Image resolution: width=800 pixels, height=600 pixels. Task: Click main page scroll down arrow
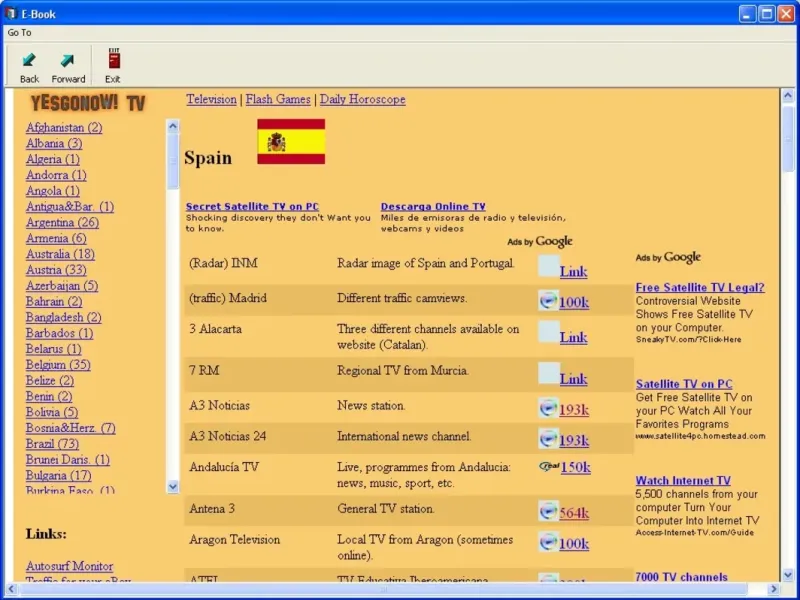(x=788, y=576)
